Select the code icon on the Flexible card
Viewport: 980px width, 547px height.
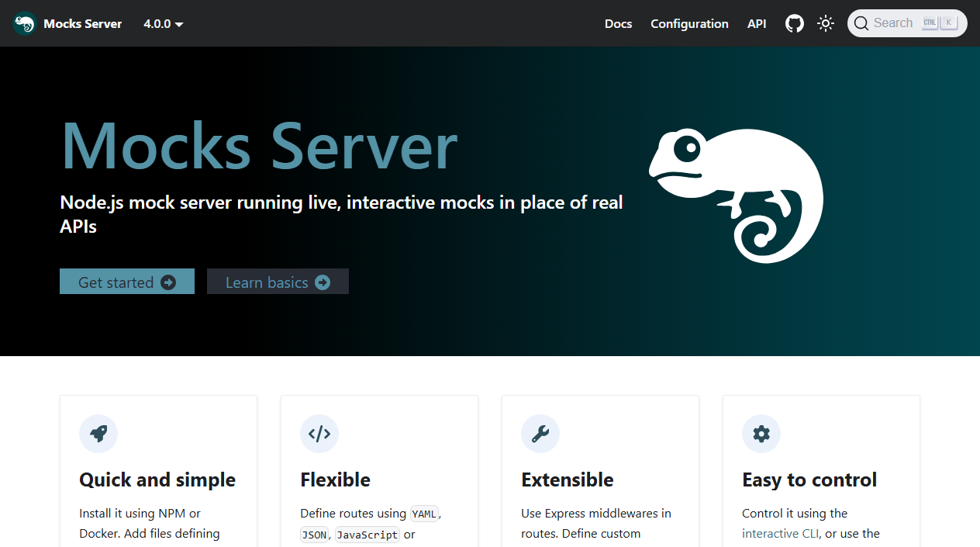pos(319,434)
